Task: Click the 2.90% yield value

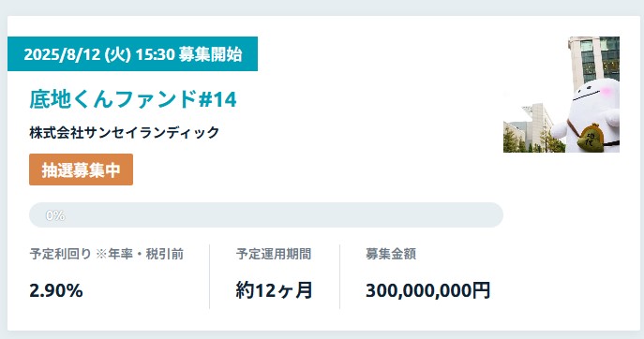Action: pyautogui.click(x=56, y=290)
